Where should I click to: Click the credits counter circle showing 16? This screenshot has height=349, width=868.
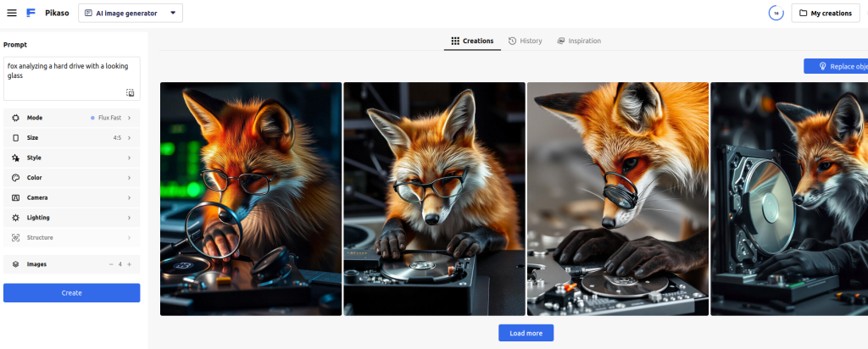coord(775,13)
